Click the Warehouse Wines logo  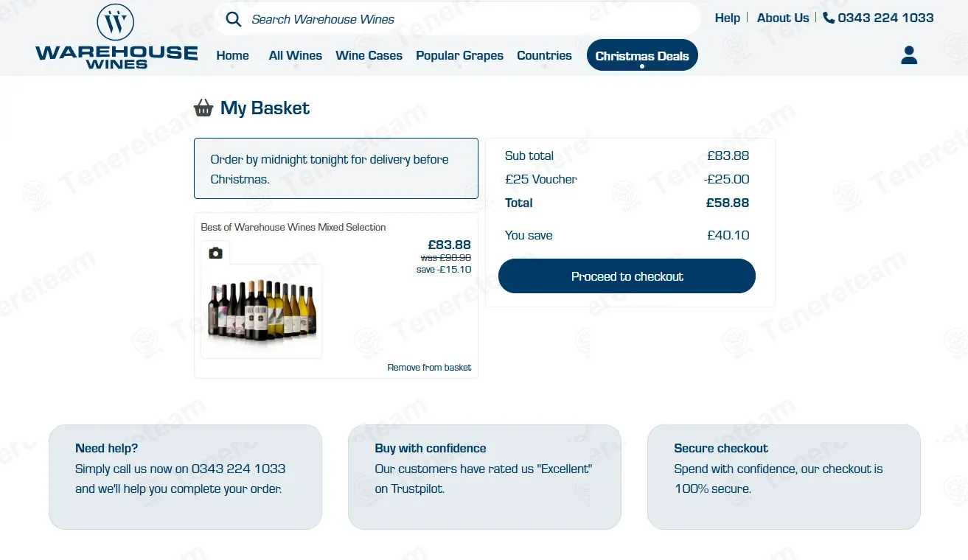[116, 37]
